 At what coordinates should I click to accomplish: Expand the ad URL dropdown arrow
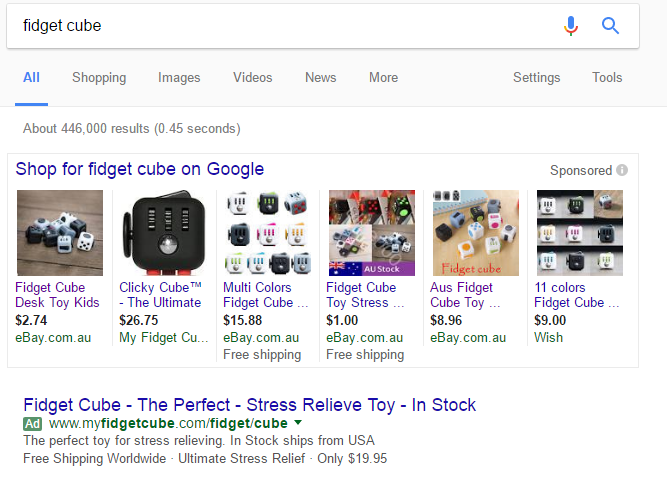point(298,422)
